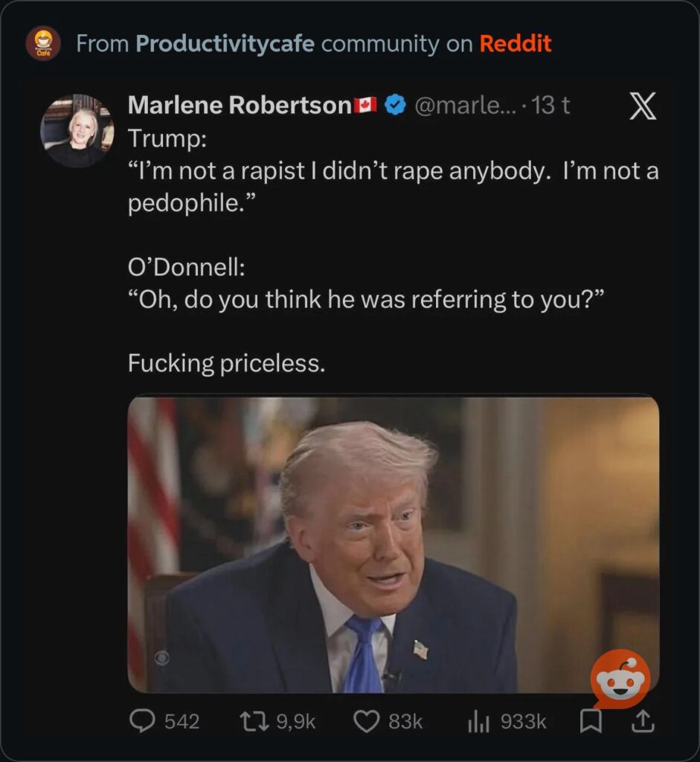The height and width of the screenshot is (762, 700).
Task: Bookmark the tweet
Action: click(x=591, y=720)
